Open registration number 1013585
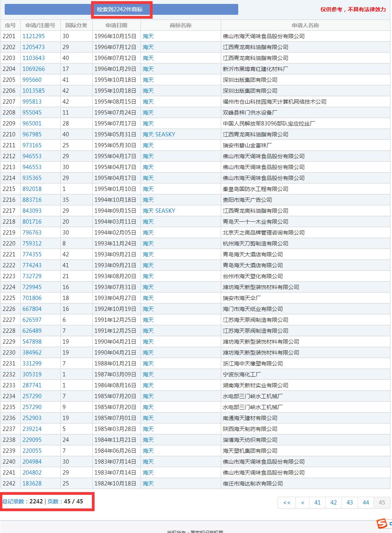 coord(33,91)
